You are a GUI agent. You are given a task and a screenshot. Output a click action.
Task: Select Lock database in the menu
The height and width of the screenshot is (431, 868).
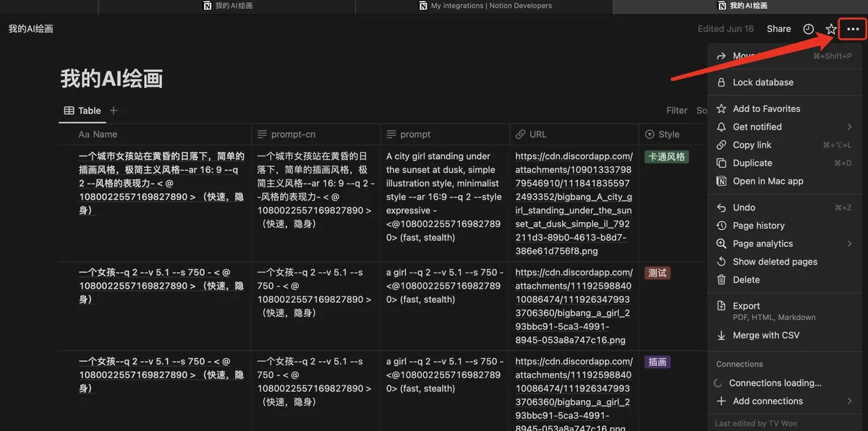click(x=762, y=82)
